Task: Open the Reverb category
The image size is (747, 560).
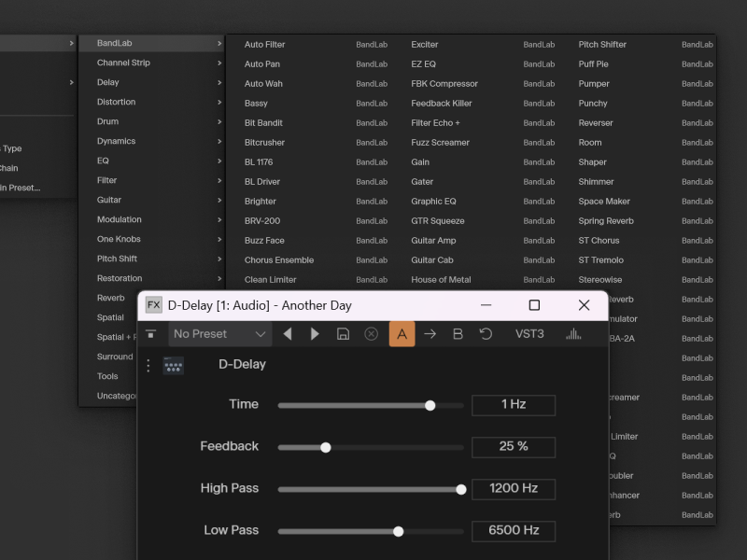Action: tap(110, 298)
